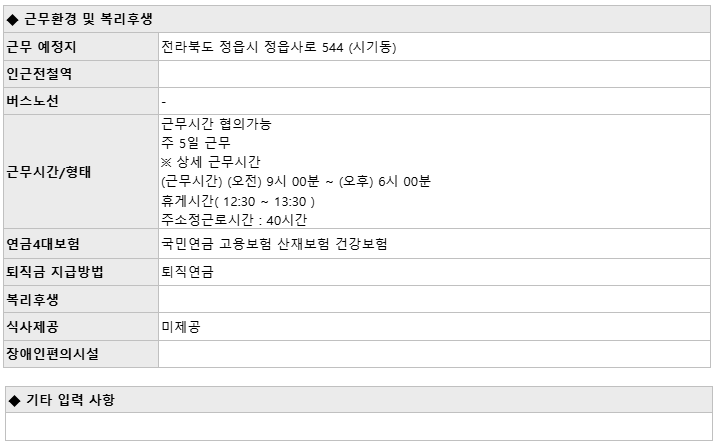Click the diamond icon beside 기타 입력 사항

(x=15, y=401)
